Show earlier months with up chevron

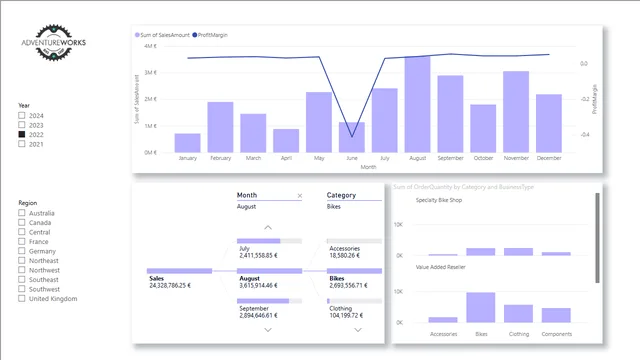pyautogui.click(x=268, y=227)
